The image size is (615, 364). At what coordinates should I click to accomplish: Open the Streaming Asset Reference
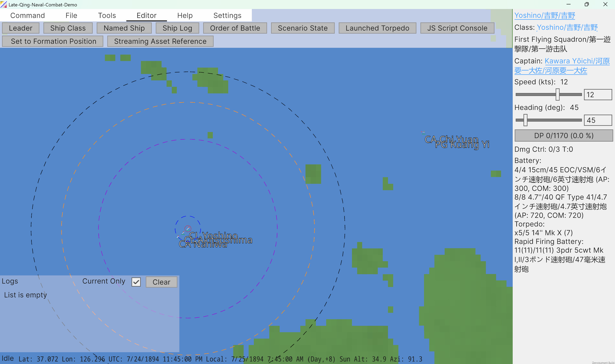click(x=160, y=41)
